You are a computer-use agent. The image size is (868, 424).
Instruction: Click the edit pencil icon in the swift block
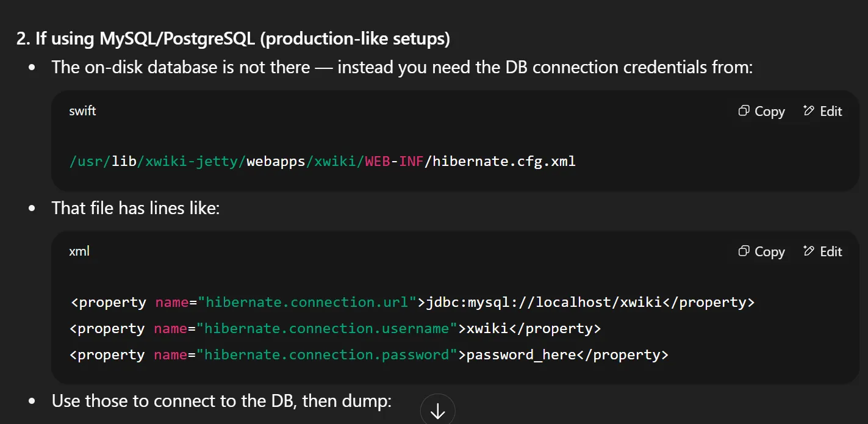pyautogui.click(x=809, y=111)
